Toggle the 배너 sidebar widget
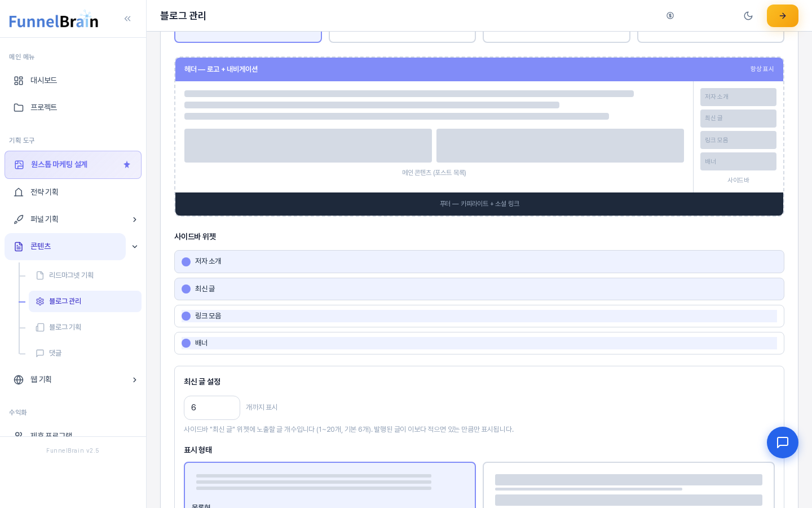The height and width of the screenshot is (508, 812). (x=479, y=343)
